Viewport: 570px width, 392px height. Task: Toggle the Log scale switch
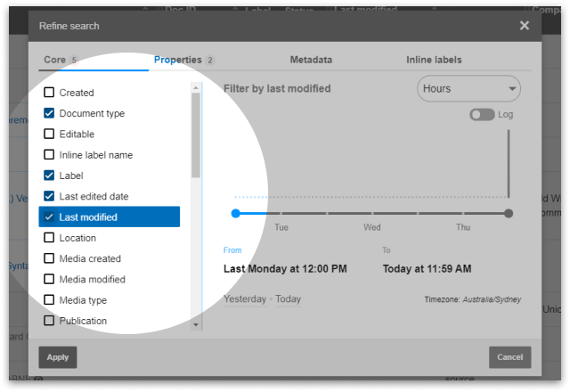click(x=482, y=115)
